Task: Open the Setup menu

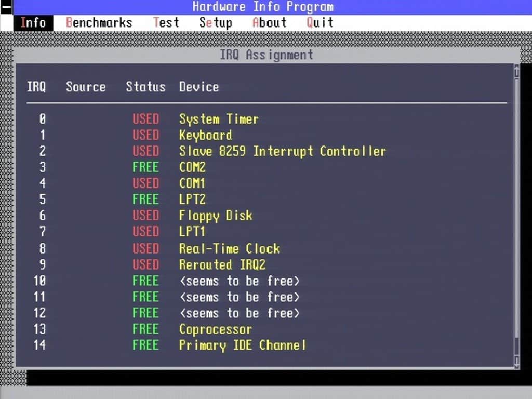Action: pyautogui.click(x=216, y=23)
